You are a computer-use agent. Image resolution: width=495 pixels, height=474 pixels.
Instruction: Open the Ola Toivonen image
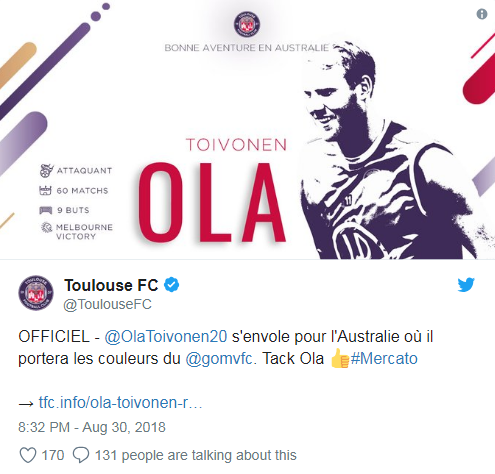[x=247, y=129]
